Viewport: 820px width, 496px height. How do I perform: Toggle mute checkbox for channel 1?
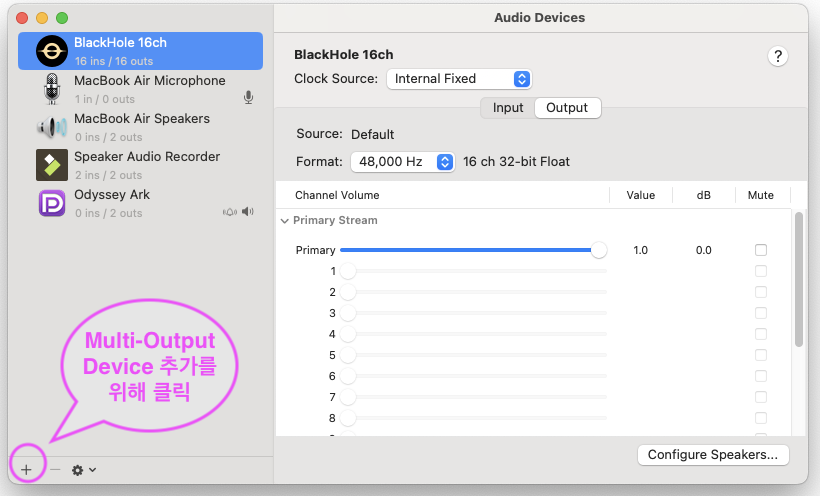click(761, 271)
